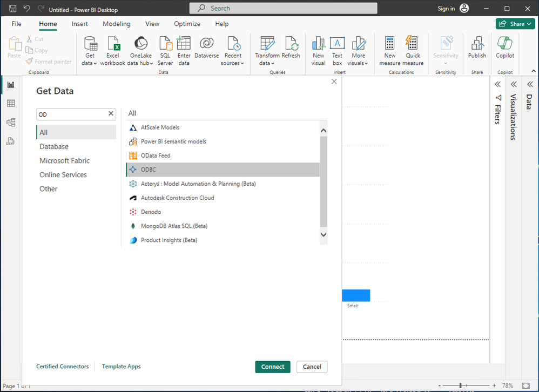Switch to Table view in left sidebar
This screenshot has width=539, height=392.
(11, 104)
